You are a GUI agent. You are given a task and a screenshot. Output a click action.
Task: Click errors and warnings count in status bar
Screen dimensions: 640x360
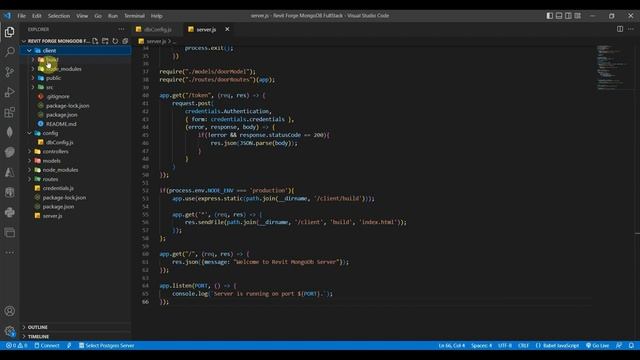[16, 345]
